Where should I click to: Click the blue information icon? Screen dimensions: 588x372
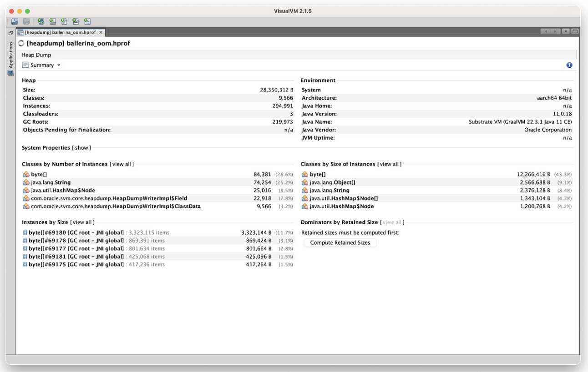[x=569, y=65]
